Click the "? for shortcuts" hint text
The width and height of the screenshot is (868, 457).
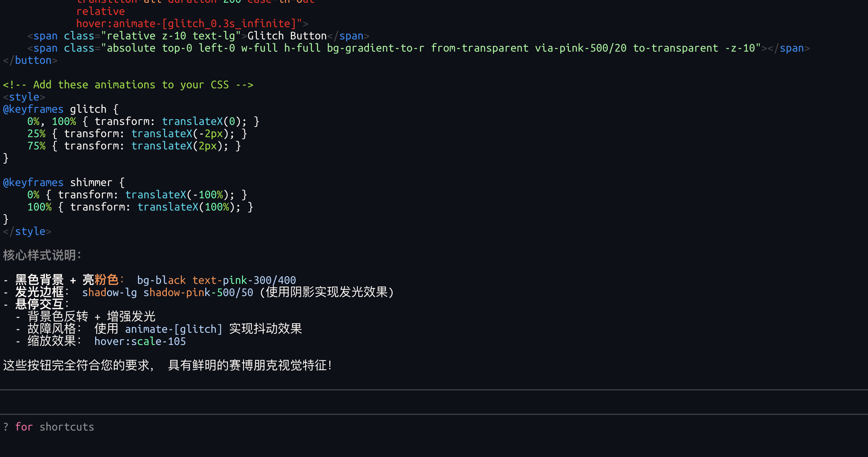pos(49,427)
